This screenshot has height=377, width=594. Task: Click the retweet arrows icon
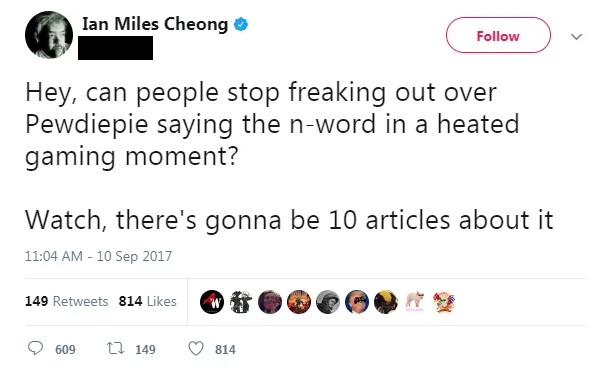point(115,348)
